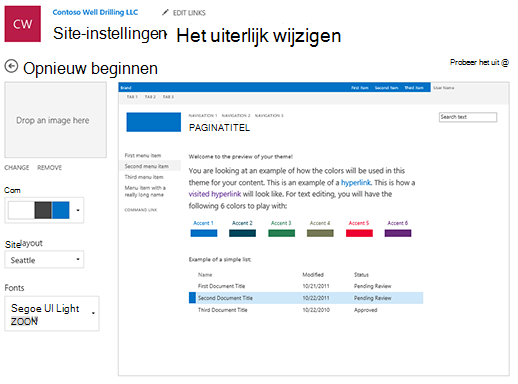Click NAVIGATION 1 in the preview

(x=203, y=116)
